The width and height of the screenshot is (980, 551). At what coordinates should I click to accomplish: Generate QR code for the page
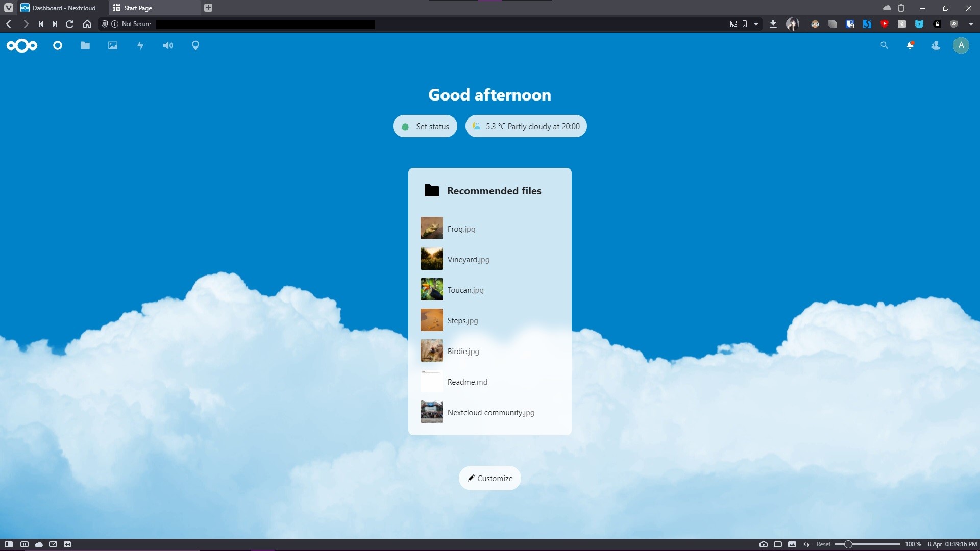tap(733, 24)
